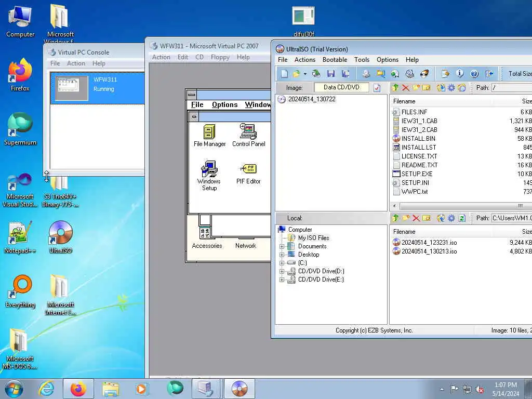The height and width of the screenshot is (399, 532).
Task: Click the Data CD/DVD image type button
Action: (341, 87)
